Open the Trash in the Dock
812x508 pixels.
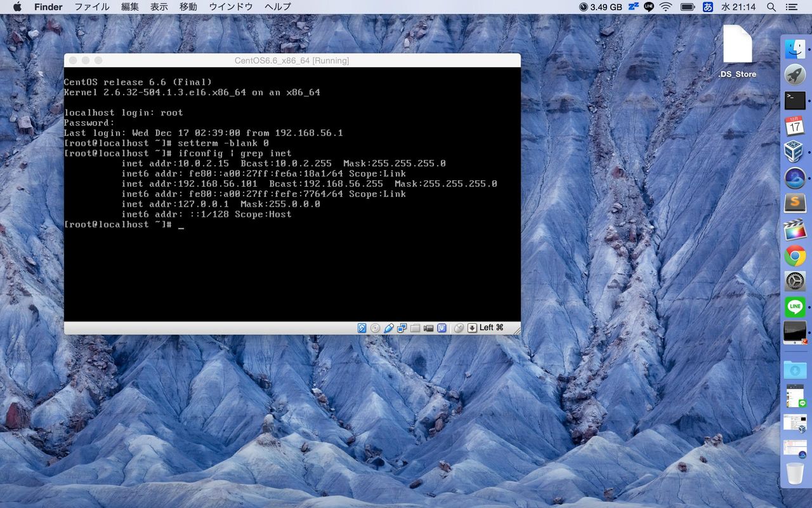coord(795,473)
